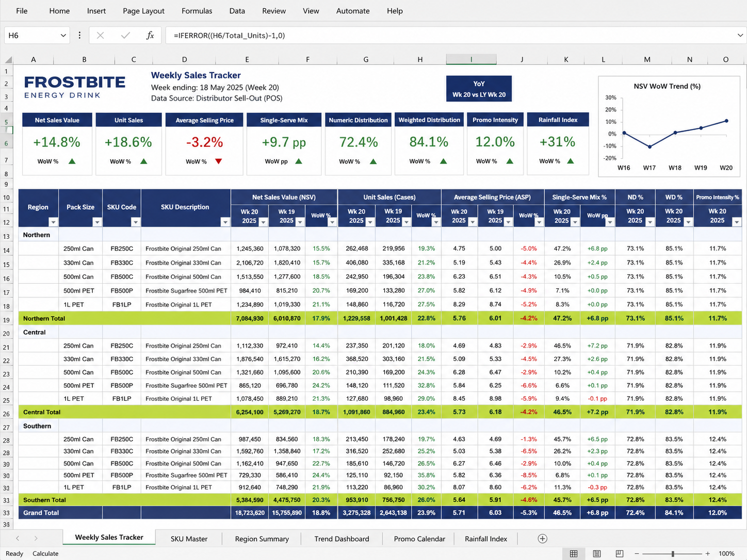Open the Insert Function fx icon

coord(150,36)
